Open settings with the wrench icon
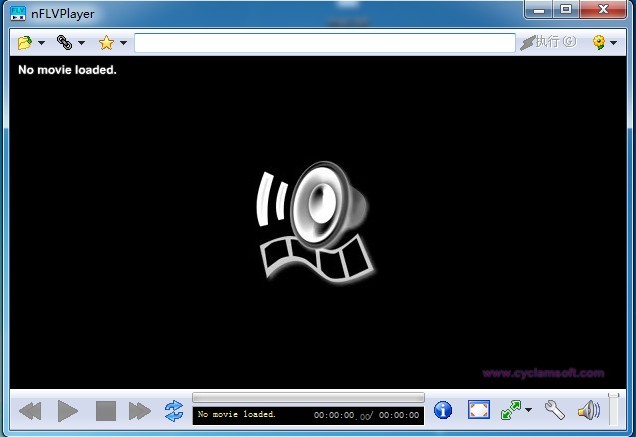 [x=555, y=410]
